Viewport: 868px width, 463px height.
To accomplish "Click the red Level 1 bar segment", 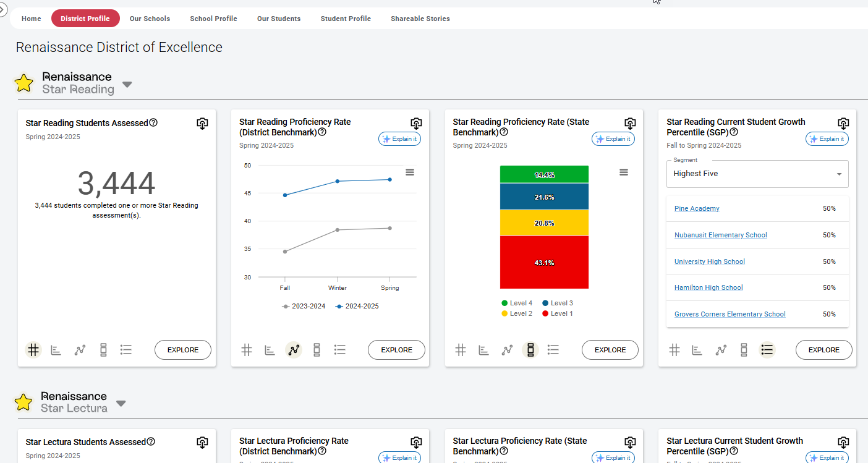I will [x=544, y=262].
